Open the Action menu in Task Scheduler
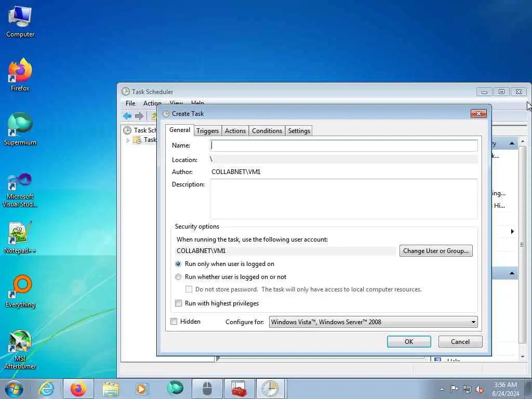This screenshot has width=532, height=399. pyautogui.click(x=152, y=103)
